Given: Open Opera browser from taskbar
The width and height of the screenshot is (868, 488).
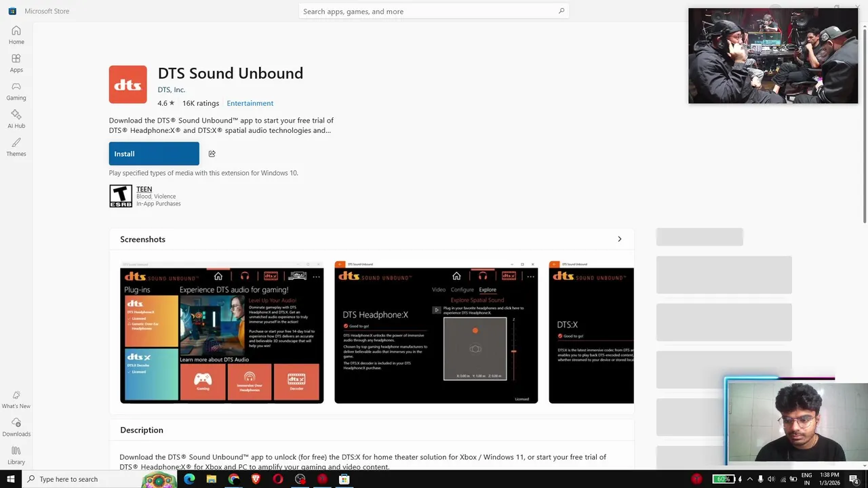Looking at the screenshot, I should pyautogui.click(x=278, y=479).
